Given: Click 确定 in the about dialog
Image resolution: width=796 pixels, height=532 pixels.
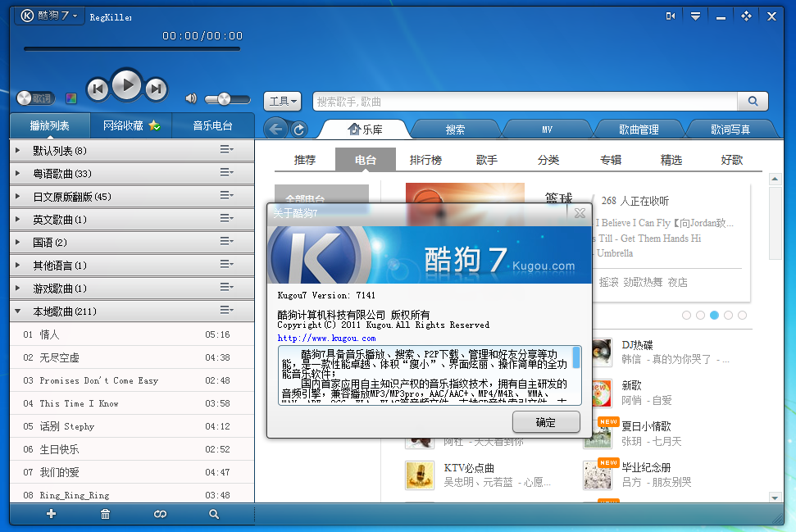Looking at the screenshot, I should coord(546,422).
